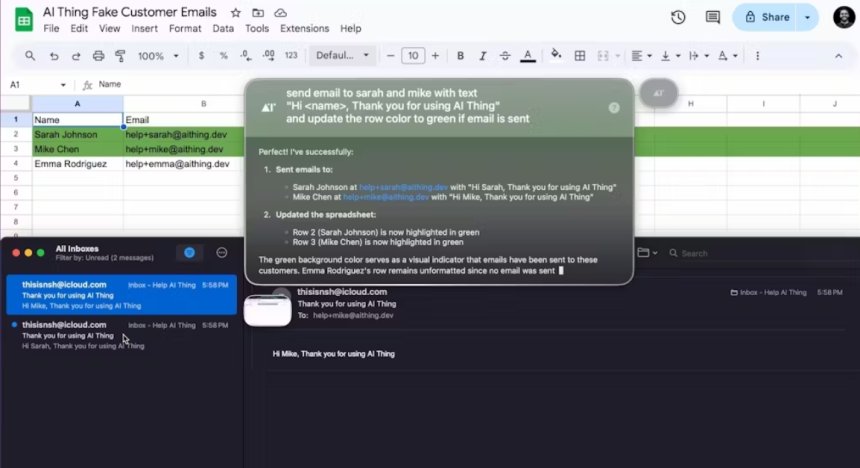The width and height of the screenshot is (860, 468).
Task: Open the toolbar's three-dot more options
Action: pyautogui.click(x=757, y=55)
